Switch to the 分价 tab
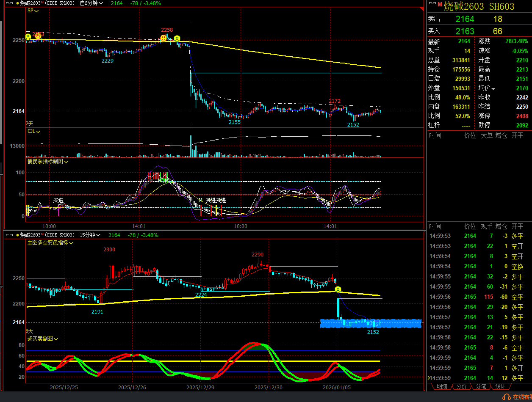 pyautogui.click(x=461, y=386)
